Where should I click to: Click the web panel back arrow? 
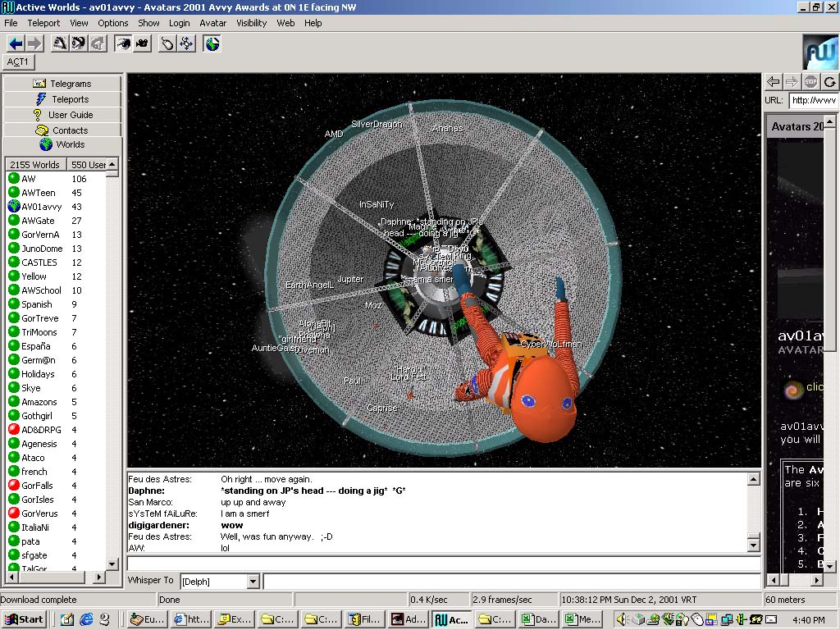773,81
